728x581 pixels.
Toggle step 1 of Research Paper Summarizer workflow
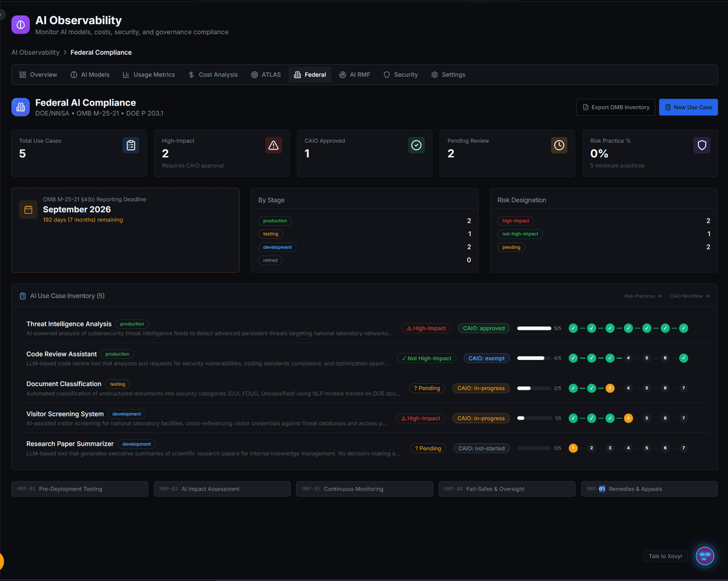pyautogui.click(x=573, y=448)
